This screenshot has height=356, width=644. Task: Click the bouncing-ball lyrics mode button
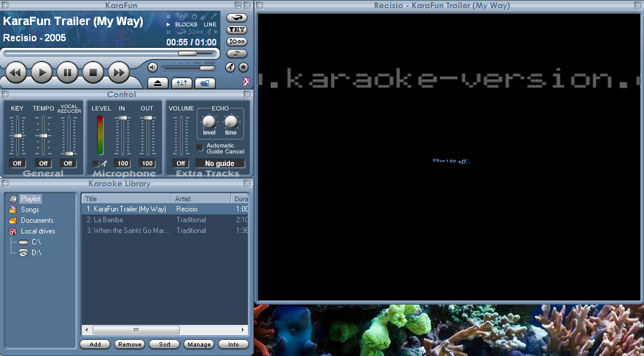pyautogui.click(x=237, y=41)
